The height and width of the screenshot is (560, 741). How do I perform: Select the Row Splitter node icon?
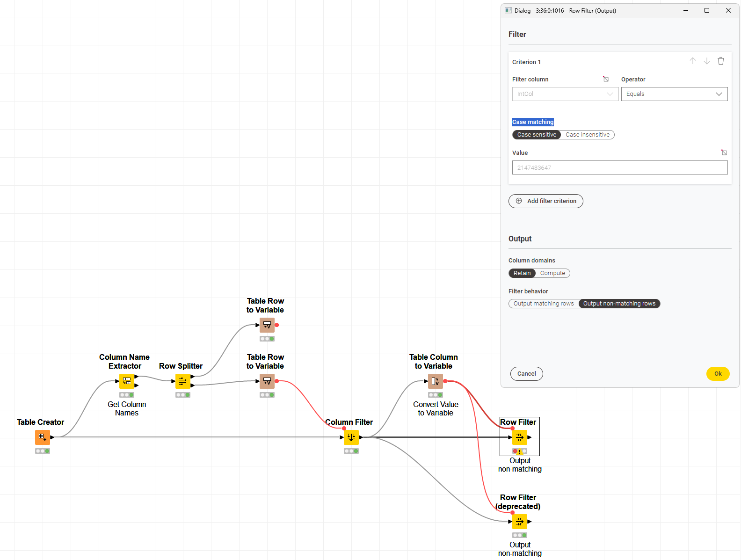[182, 381]
